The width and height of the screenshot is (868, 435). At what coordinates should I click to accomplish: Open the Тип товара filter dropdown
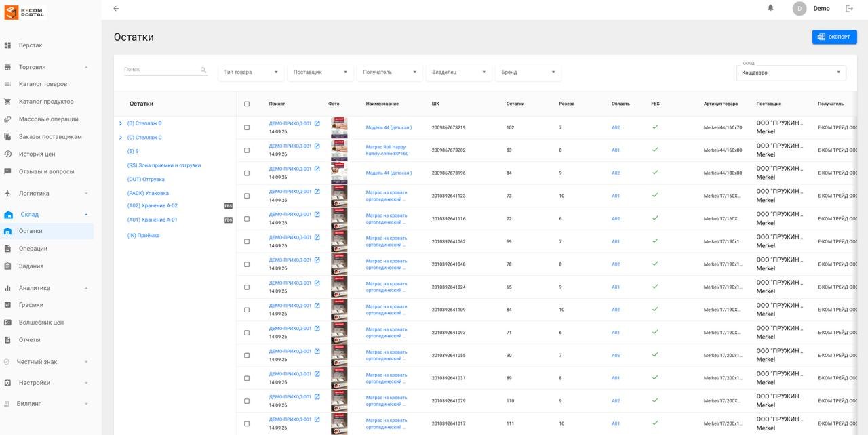pos(252,72)
